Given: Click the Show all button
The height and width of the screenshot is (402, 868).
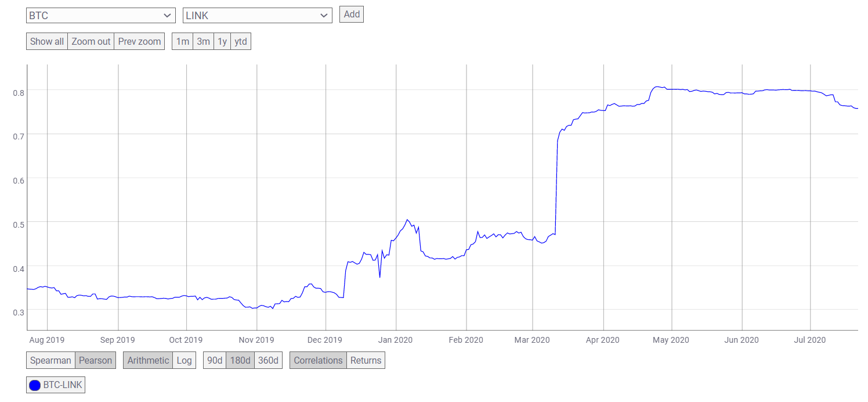Looking at the screenshot, I should [47, 41].
